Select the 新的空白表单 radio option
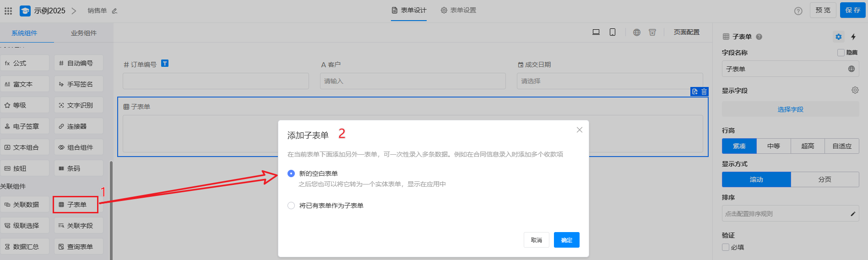868x260 pixels. pos(291,173)
